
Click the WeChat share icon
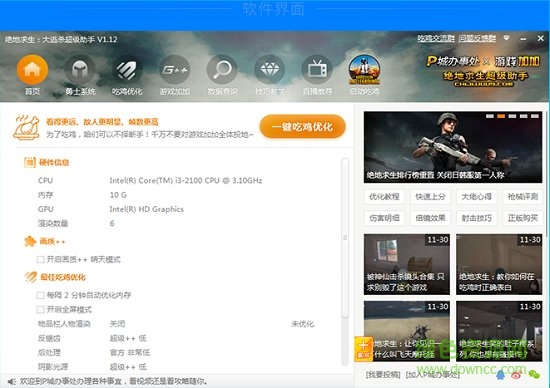click(534, 375)
